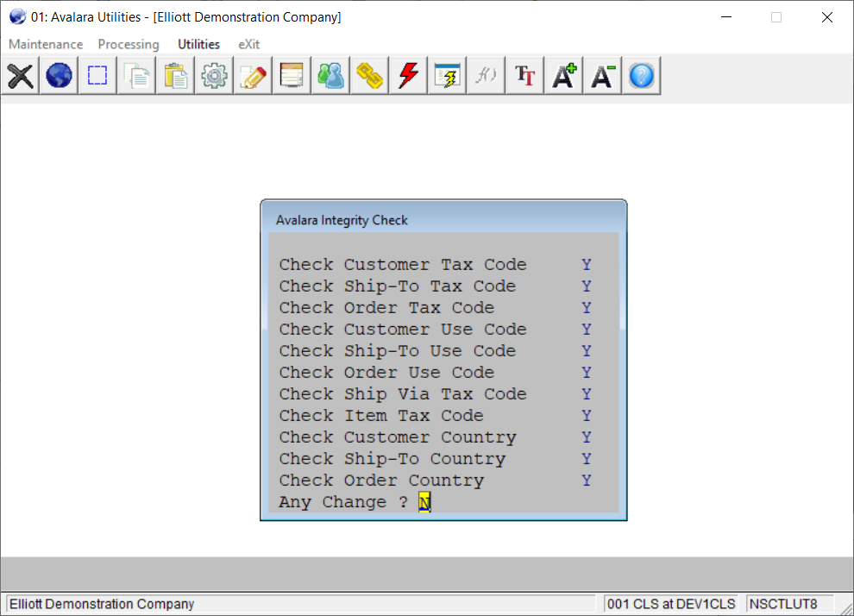Viewport: 854px width, 616px height.
Task: Click the red lightning bolt icon
Action: pos(408,76)
